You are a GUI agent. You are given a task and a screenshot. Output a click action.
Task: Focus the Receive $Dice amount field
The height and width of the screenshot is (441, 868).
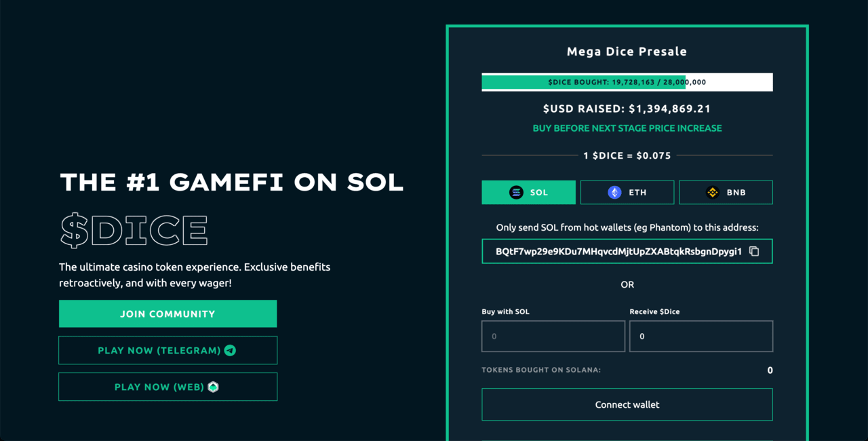(701, 337)
